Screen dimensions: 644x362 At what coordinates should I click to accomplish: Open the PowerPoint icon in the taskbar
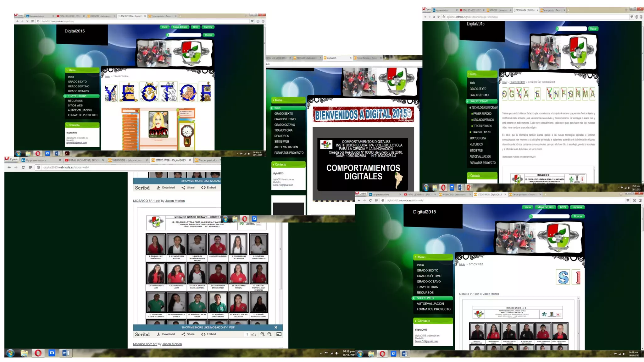pos(469,188)
